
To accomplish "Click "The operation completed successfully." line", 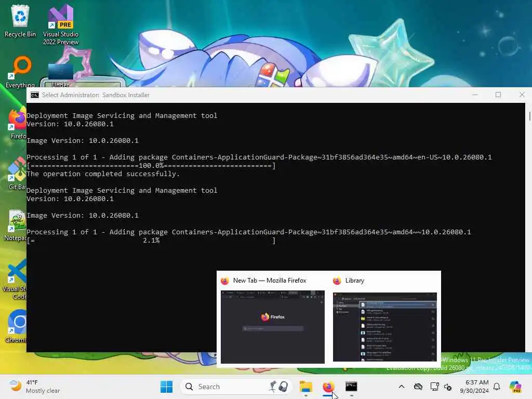I will [103, 174].
